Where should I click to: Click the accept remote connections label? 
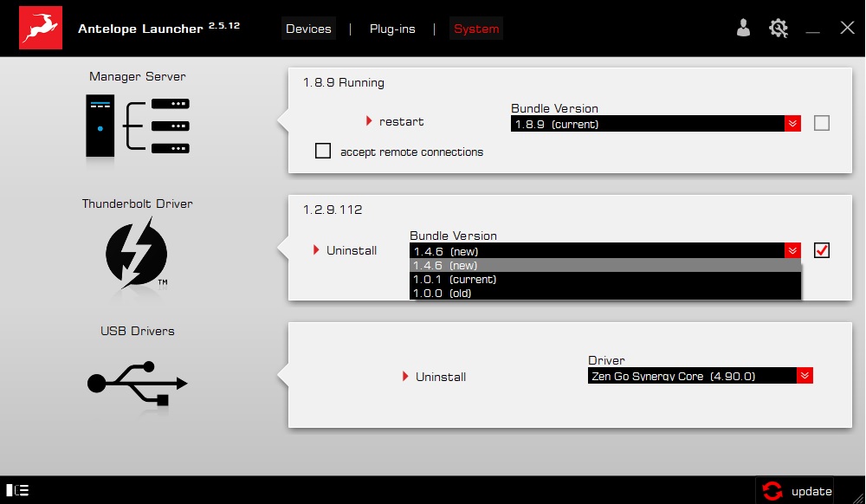point(411,152)
